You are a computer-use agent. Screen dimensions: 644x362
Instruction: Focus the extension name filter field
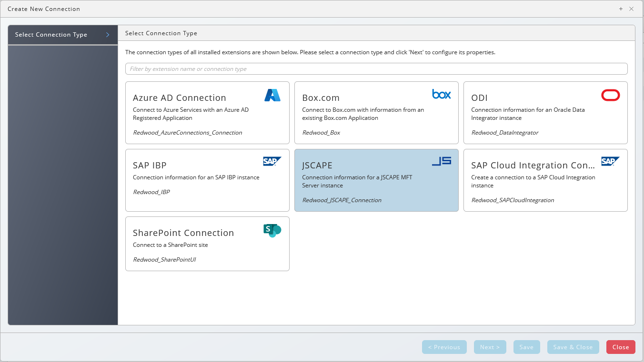(376, 69)
